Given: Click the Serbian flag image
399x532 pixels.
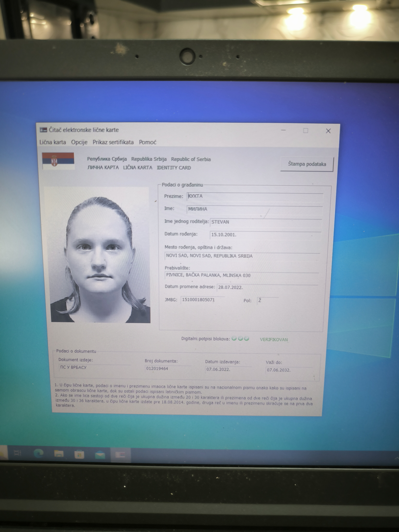Looking at the screenshot, I should point(58,161).
